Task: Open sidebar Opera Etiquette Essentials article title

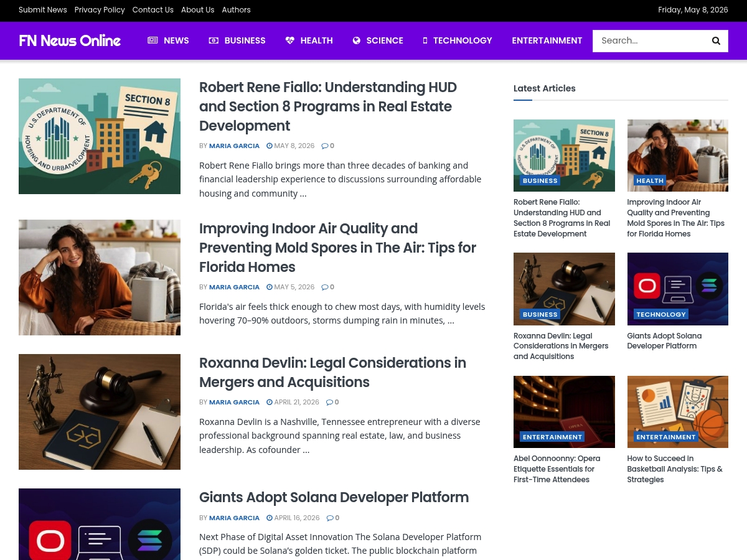Action: [557, 469]
